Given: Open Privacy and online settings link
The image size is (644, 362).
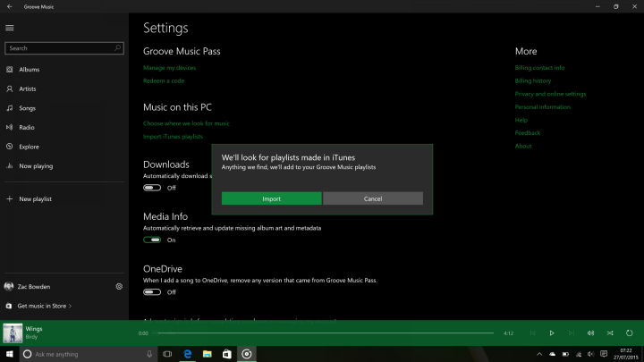Looking at the screenshot, I should (x=550, y=94).
